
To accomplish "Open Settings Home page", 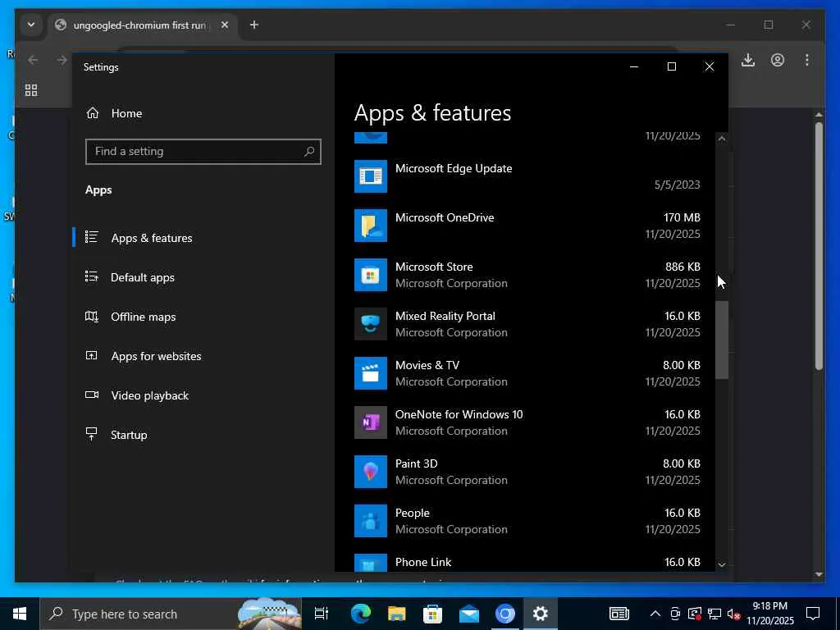I will 126,113.
